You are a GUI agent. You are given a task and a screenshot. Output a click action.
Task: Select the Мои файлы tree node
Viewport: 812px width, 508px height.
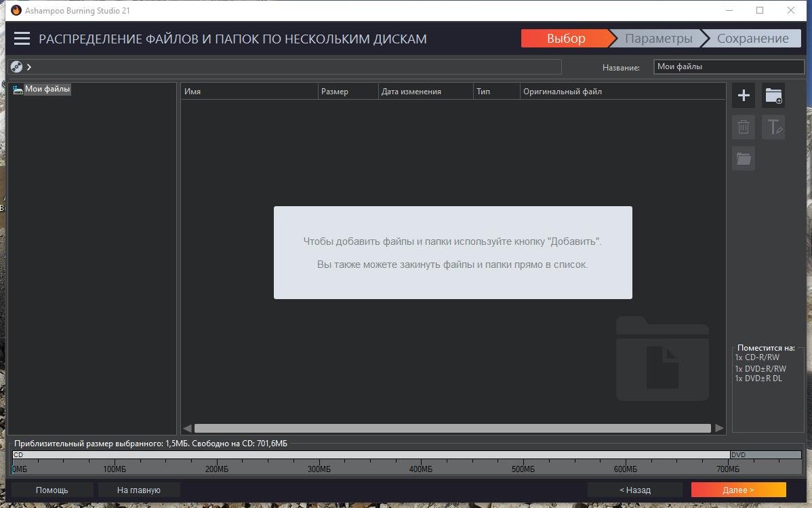(47, 89)
